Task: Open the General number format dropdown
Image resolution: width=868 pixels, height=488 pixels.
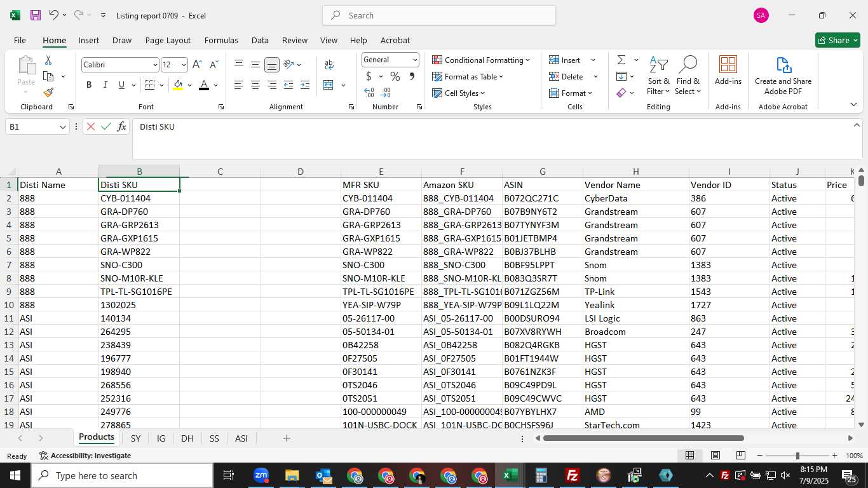Action: [x=415, y=60]
